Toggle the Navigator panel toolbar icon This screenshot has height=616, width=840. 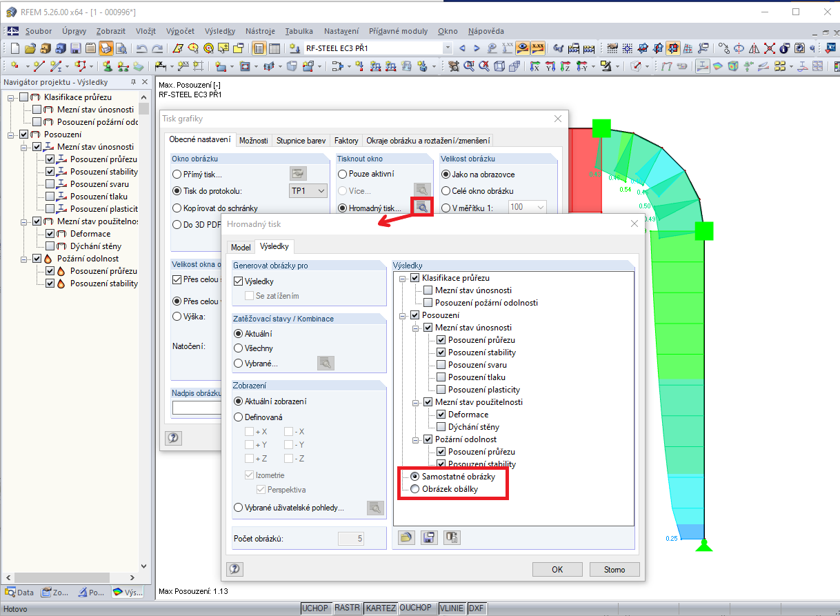tap(259, 48)
